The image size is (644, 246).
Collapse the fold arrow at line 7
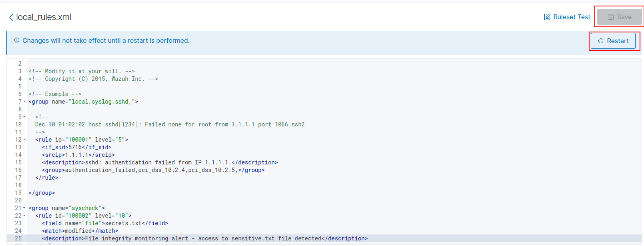[x=24, y=102]
